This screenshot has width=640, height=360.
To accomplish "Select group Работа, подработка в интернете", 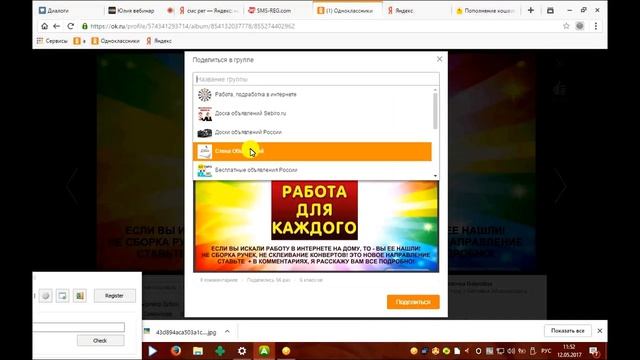I will tap(312, 95).
